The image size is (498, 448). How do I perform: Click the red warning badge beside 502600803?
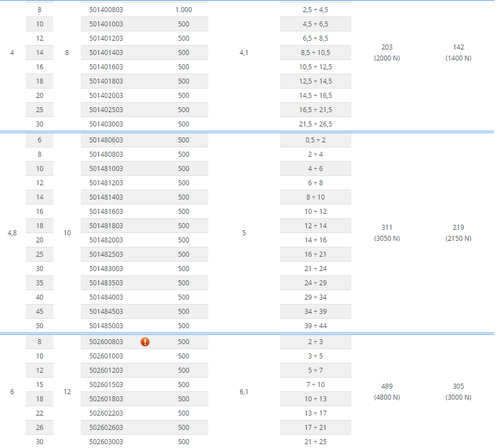click(145, 342)
